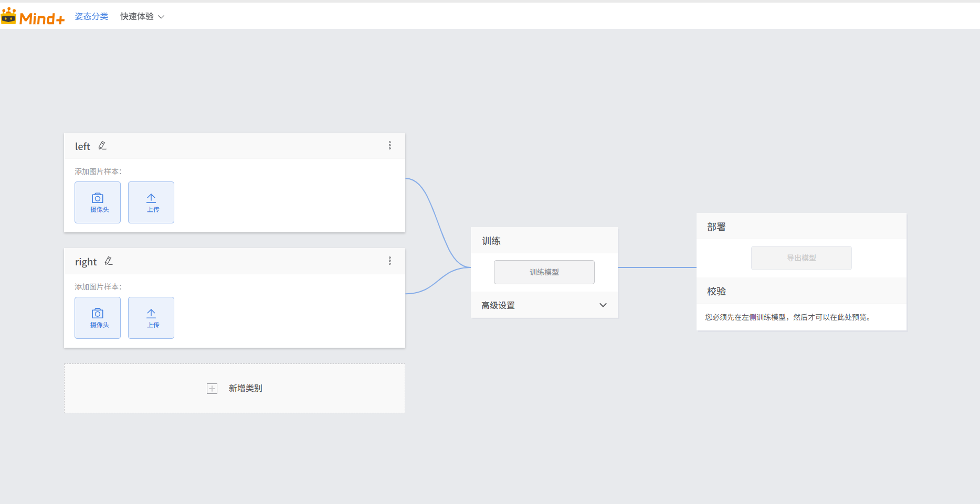Image resolution: width=980 pixels, height=504 pixels.
Task: Open camera capture for left class
Action: pos(98,202)
